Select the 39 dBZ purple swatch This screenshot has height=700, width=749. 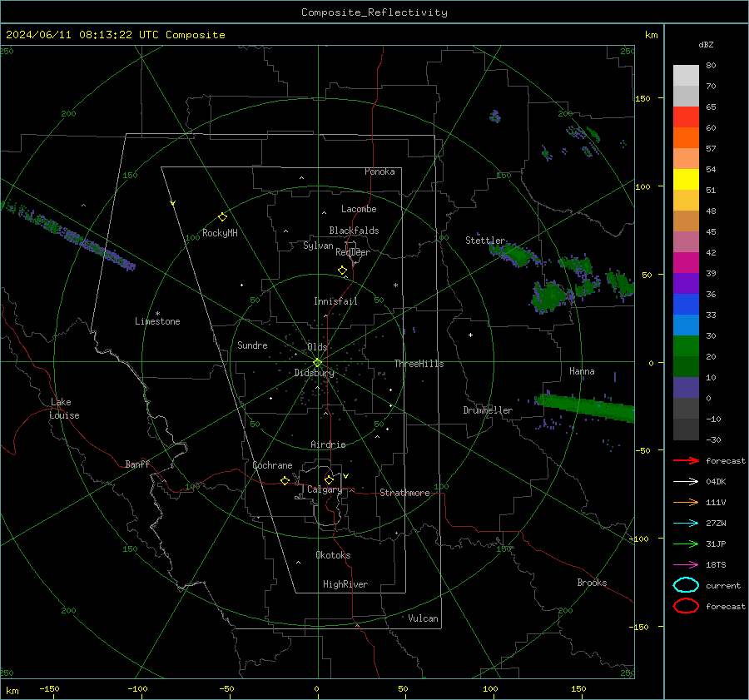686,283
